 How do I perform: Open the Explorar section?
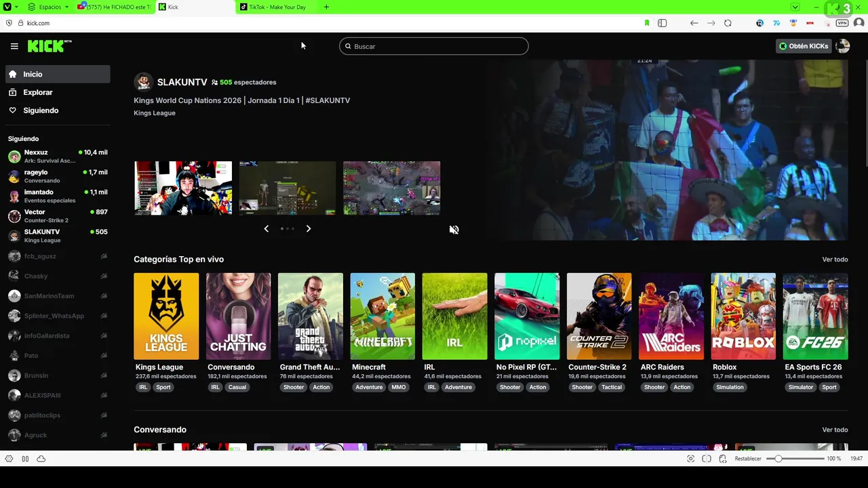coord(58,92)
